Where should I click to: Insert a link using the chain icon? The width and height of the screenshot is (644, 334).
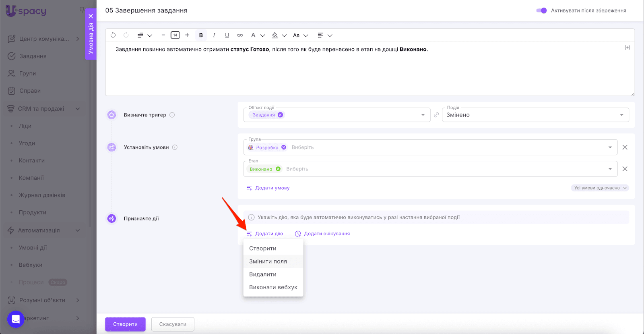[240, 35]
